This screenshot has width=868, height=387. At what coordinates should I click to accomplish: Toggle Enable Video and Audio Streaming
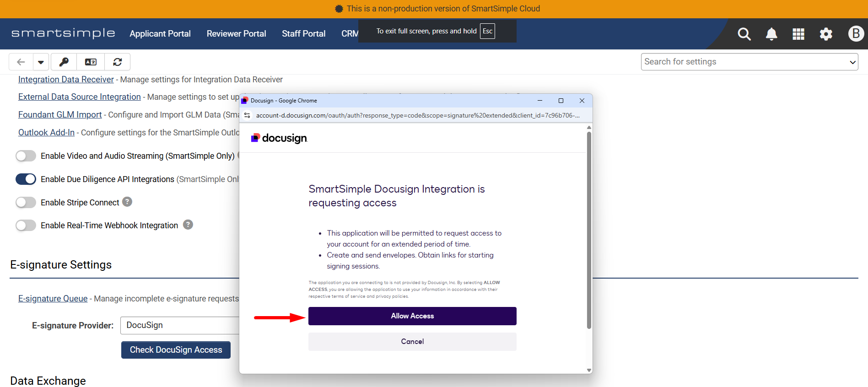point(26,156)
